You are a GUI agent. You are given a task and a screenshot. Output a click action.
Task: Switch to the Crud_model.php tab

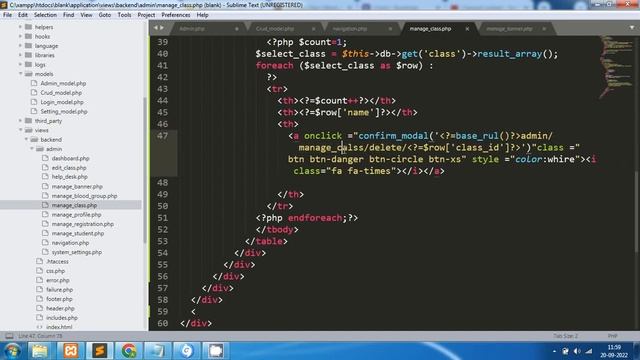pos(275,29)
